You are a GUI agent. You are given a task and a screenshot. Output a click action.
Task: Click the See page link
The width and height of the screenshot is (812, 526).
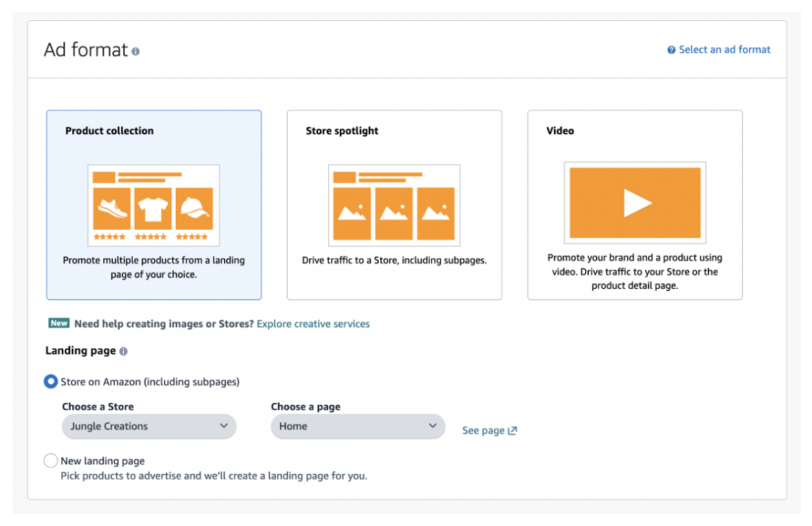click(x=483, y=431)
